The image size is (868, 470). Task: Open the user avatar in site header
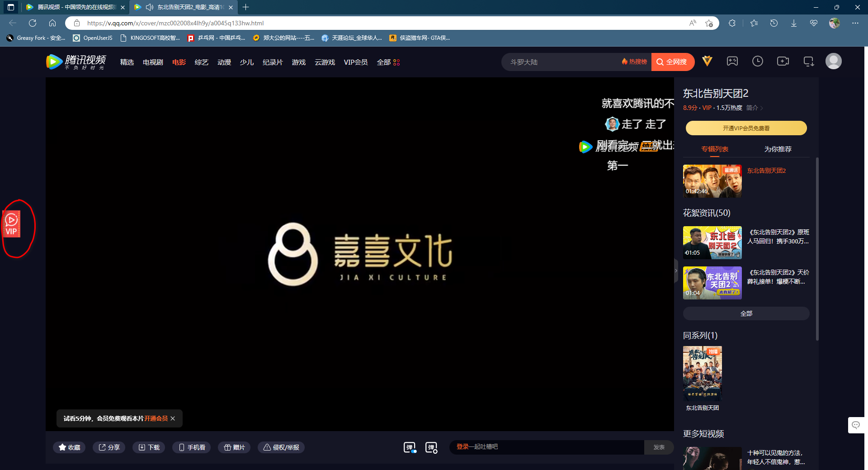tap(834, 61)
